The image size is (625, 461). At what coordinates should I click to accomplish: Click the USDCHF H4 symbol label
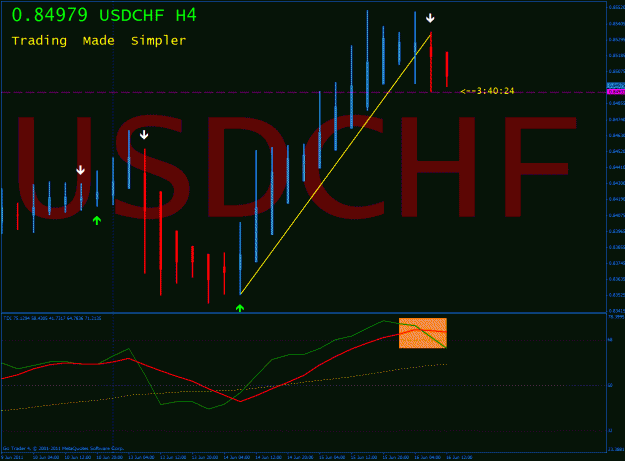click(x=148, y=16)
